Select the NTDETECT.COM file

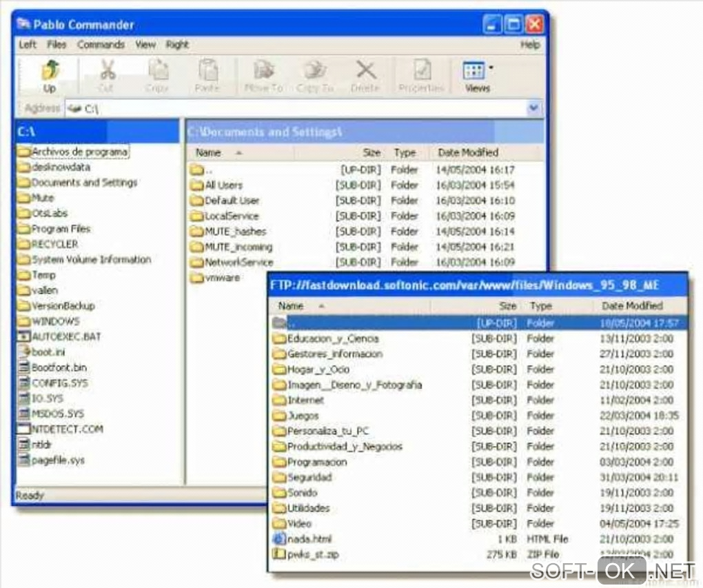[61, 429]
